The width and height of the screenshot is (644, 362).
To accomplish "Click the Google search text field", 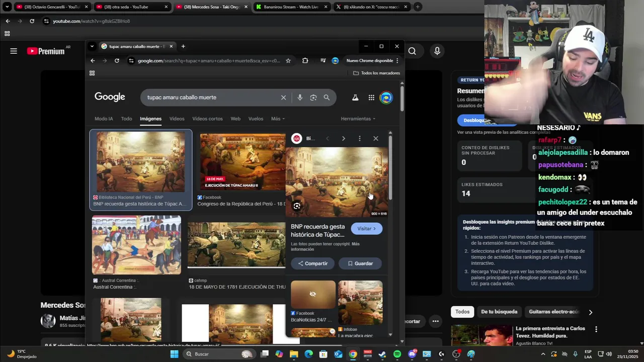I will click(x=211, y=98).
